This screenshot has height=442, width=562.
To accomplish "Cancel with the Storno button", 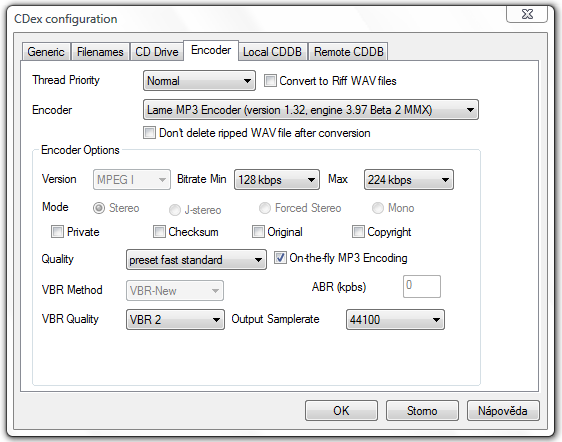I will pos(422,410).
